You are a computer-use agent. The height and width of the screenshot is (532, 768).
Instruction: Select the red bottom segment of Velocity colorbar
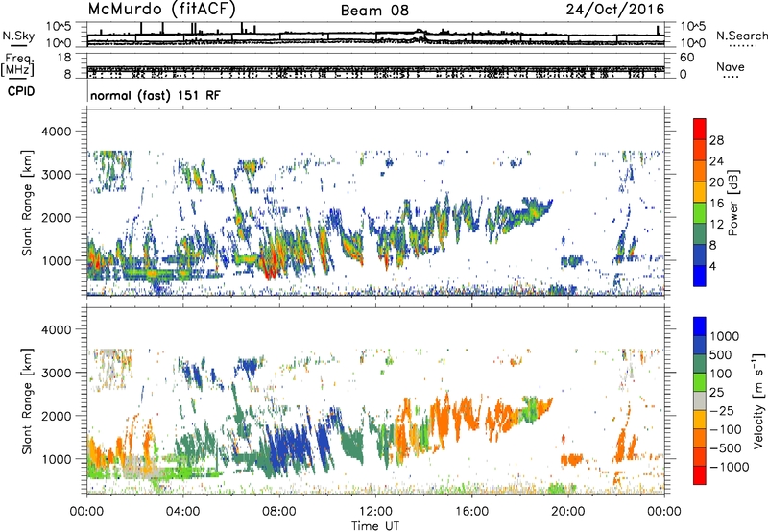(x=700, y=475)
